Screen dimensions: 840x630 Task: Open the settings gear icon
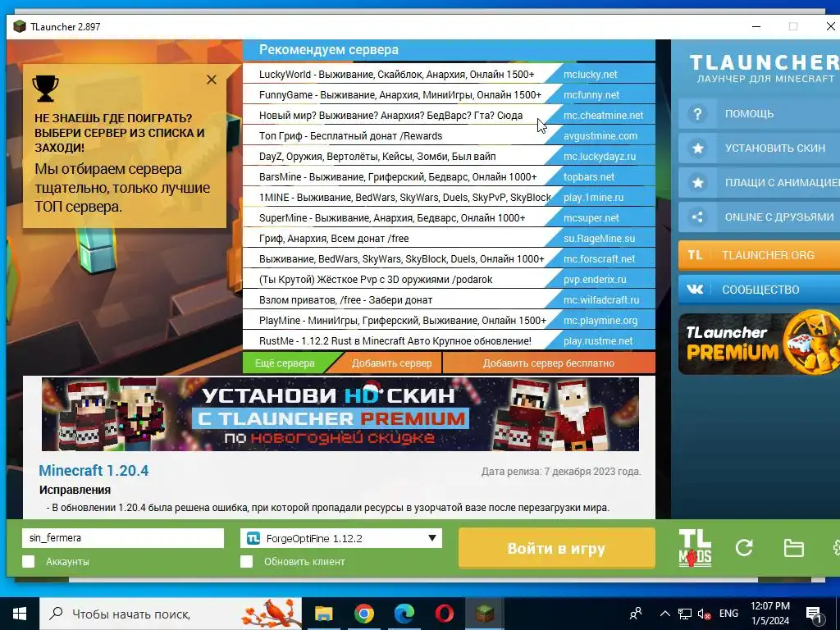[836, 548]
